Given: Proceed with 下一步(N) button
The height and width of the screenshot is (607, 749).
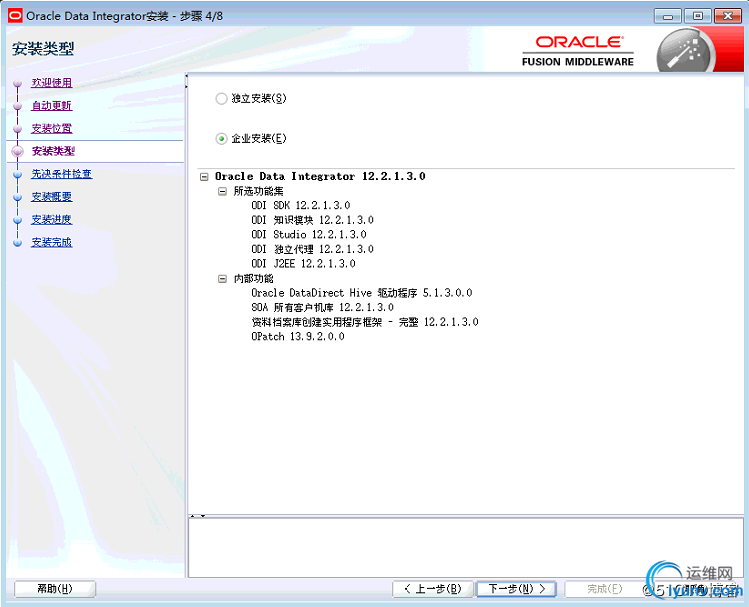Looking at the screenshot, I should click(516, 589).
